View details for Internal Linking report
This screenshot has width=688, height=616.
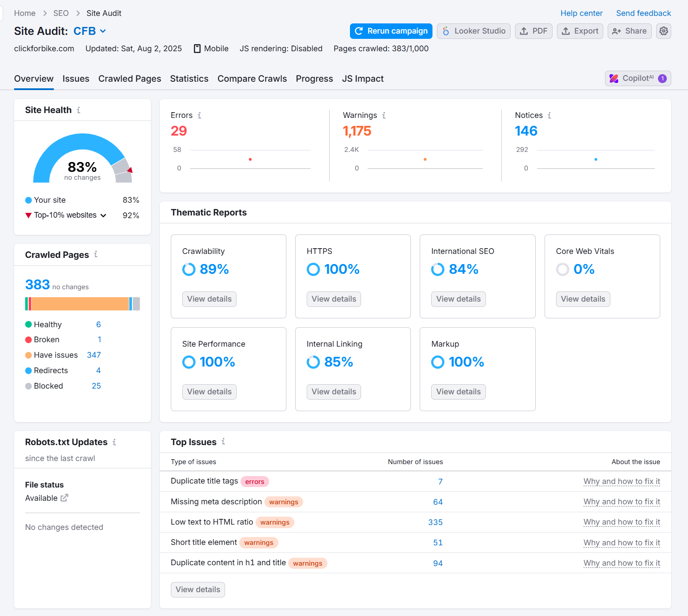tap(334, 392)
